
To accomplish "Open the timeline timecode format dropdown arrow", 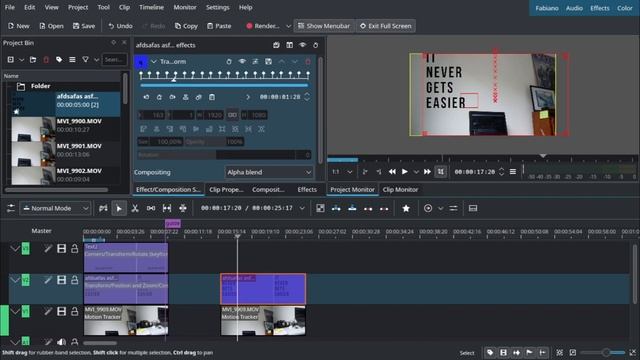I will click(x=302, y=208).
